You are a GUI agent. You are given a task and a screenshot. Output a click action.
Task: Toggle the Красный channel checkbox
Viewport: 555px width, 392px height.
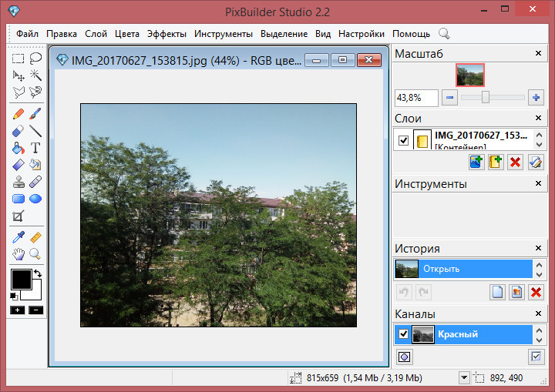[x=403, y=334]
